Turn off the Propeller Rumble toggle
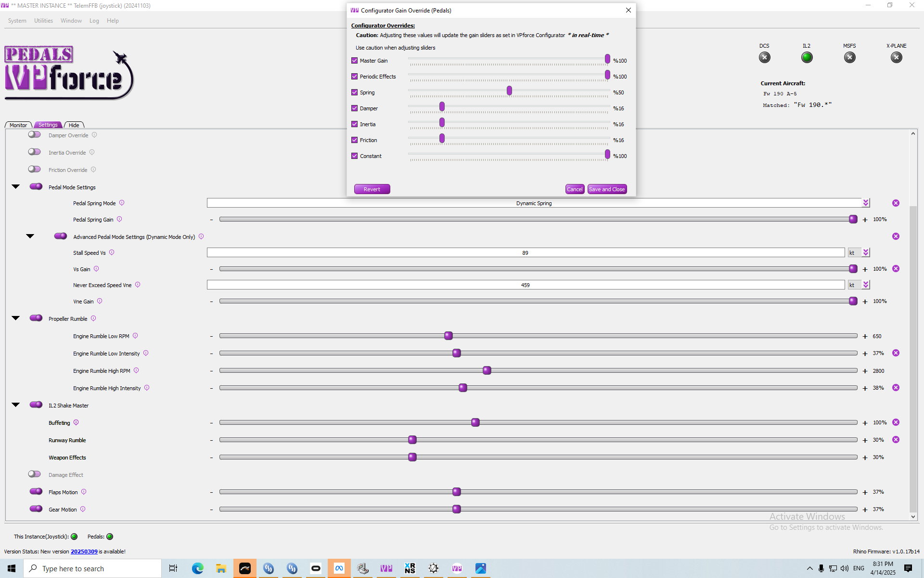Viewport: 924px width, 578px height. pos(36,318)
